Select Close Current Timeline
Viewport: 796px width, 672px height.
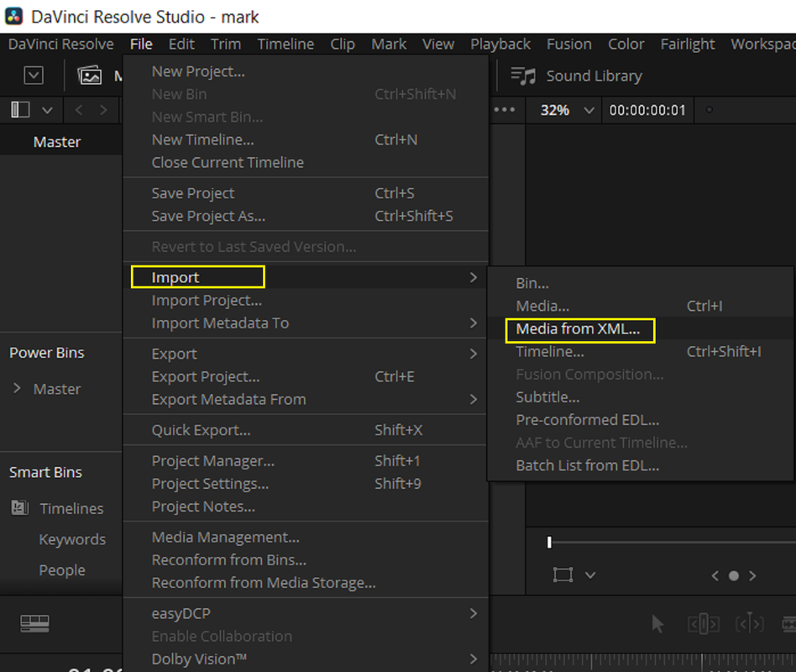click(306, 162)
